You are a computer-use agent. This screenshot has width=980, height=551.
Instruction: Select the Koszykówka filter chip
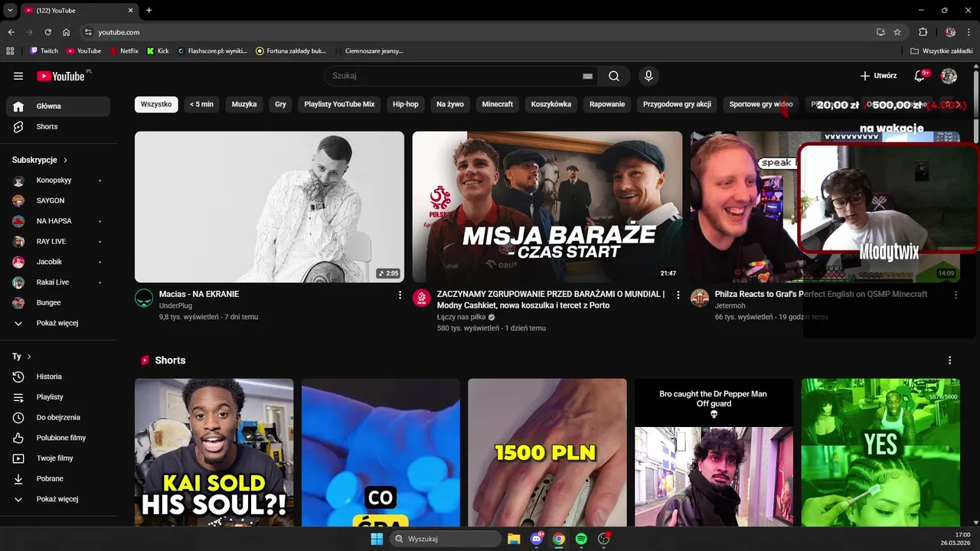(551, 104)
